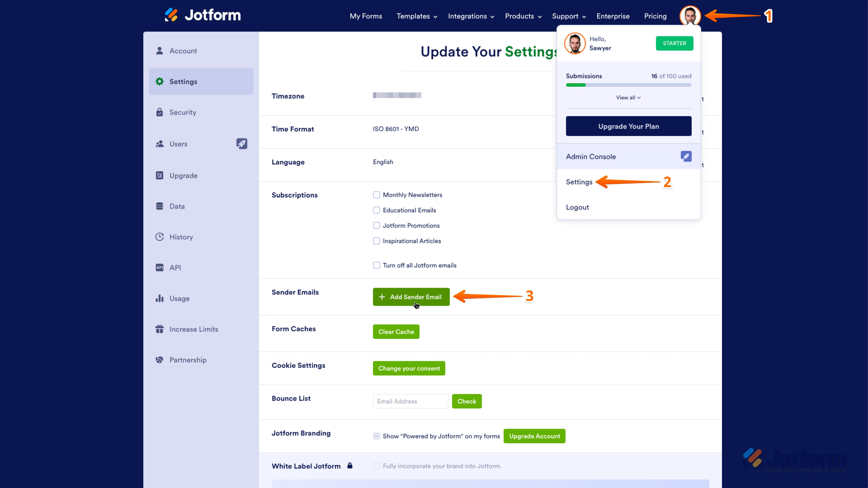Screen dimensions: 868x488
Task: Click the History clock icon in the sidebar
Action: click(x=159, y=237)
